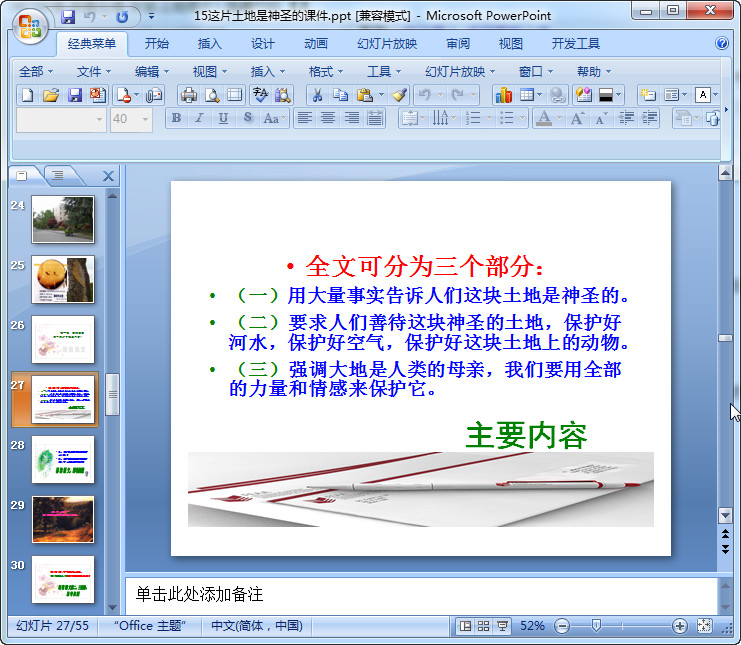This screenshot has height=645, width=741.
Task: Align text right
Action: (x=352, y=118)
